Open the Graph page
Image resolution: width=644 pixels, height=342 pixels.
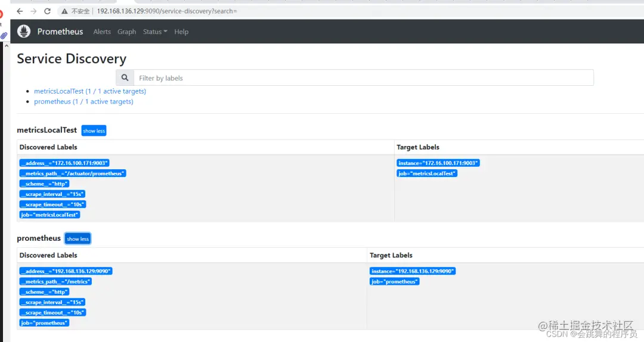coord(126,32)
